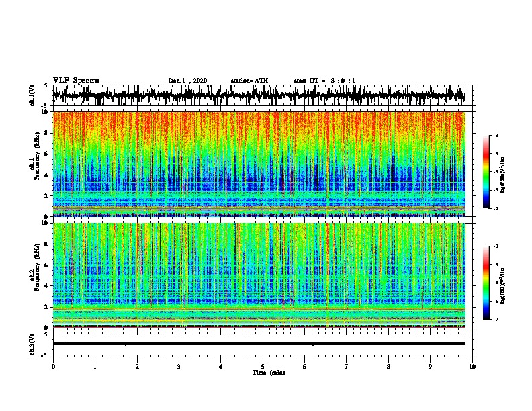532x411 pixels.
Task: Click the "5" tick on ch.3(V) axis
Action: tap(46, 334)
